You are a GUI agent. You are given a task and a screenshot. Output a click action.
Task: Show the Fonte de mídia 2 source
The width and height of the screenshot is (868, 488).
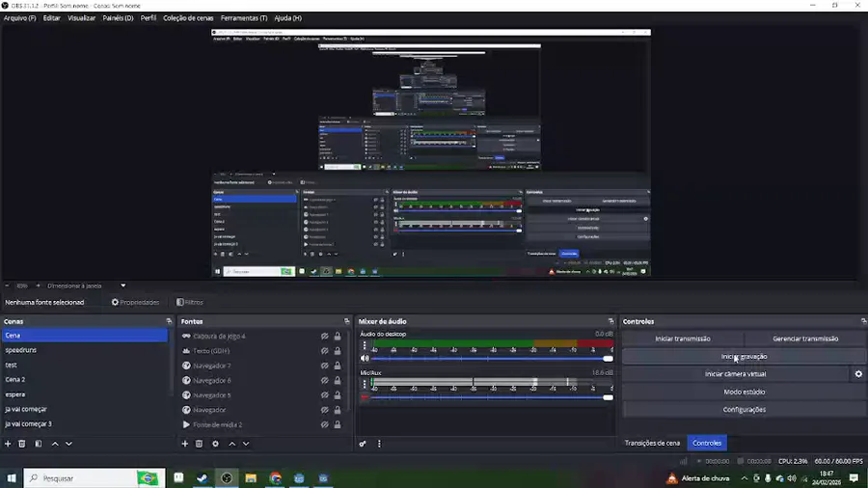pyautogui.click(x=324, y=425)
